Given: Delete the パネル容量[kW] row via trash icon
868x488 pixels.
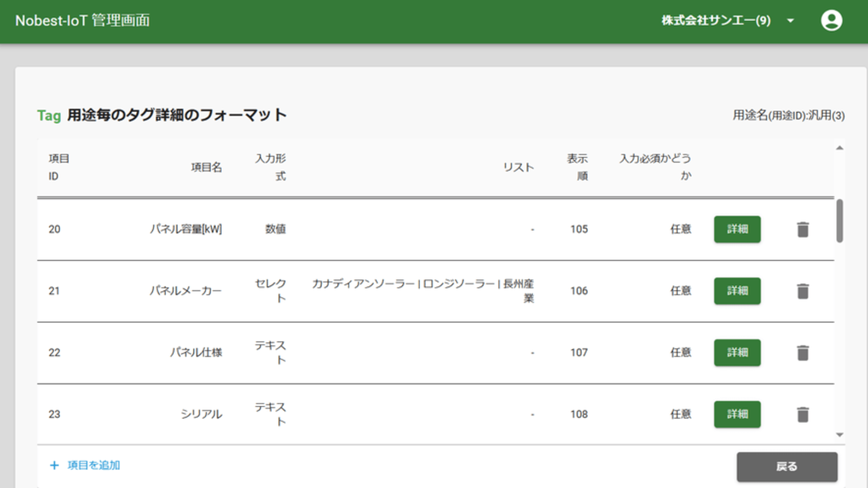Looking at the screenshot, I should point(803,230).
